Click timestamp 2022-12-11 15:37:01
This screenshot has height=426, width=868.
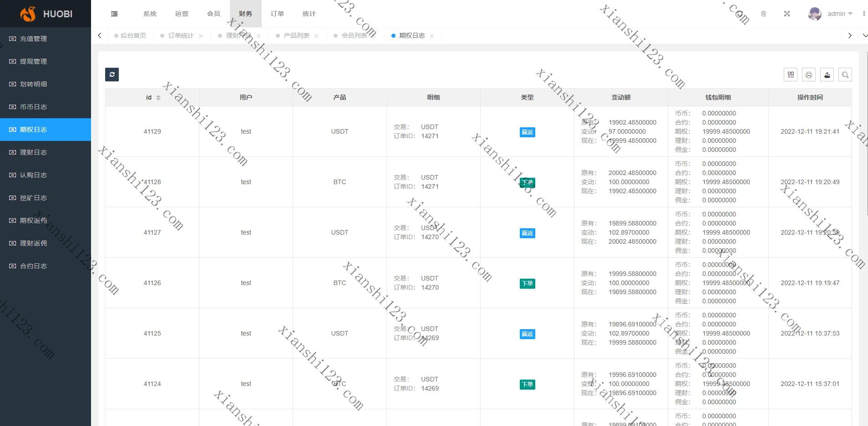[810, 384]
